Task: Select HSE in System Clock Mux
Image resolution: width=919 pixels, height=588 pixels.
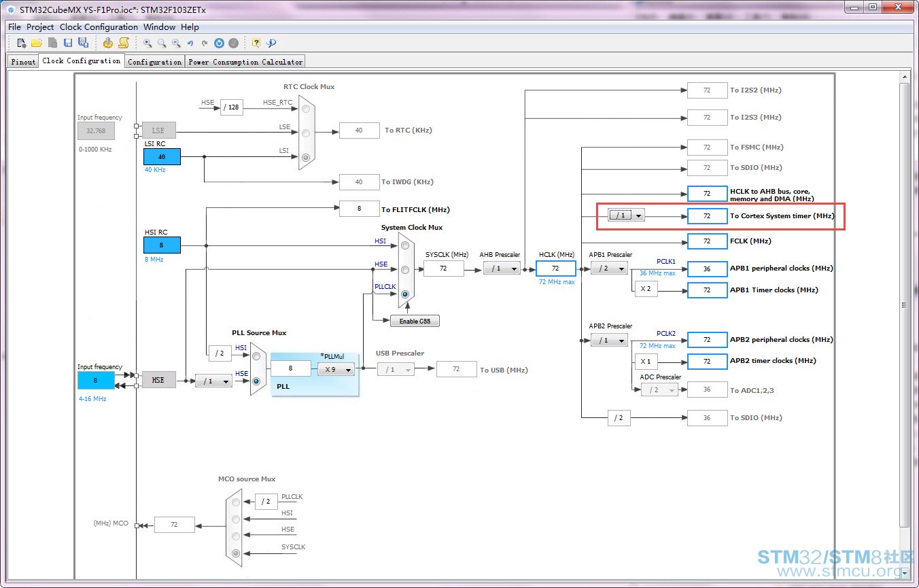Action: coord(405,269)
